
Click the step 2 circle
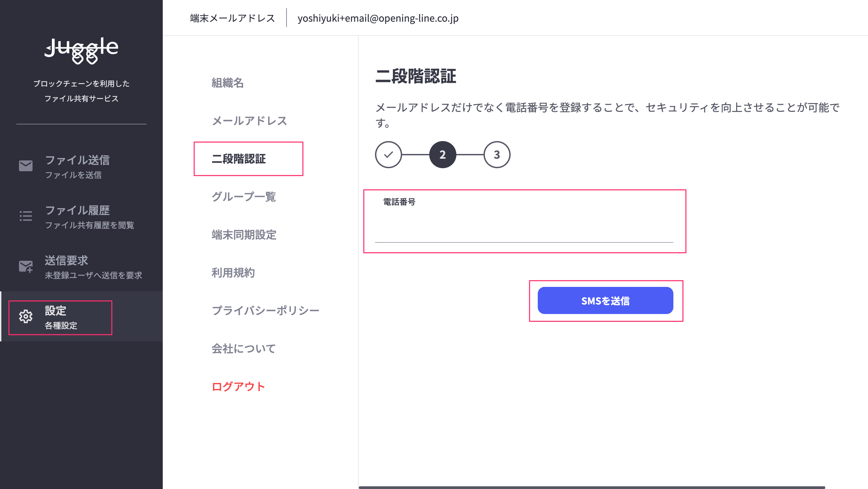click(x=442, y=155)
